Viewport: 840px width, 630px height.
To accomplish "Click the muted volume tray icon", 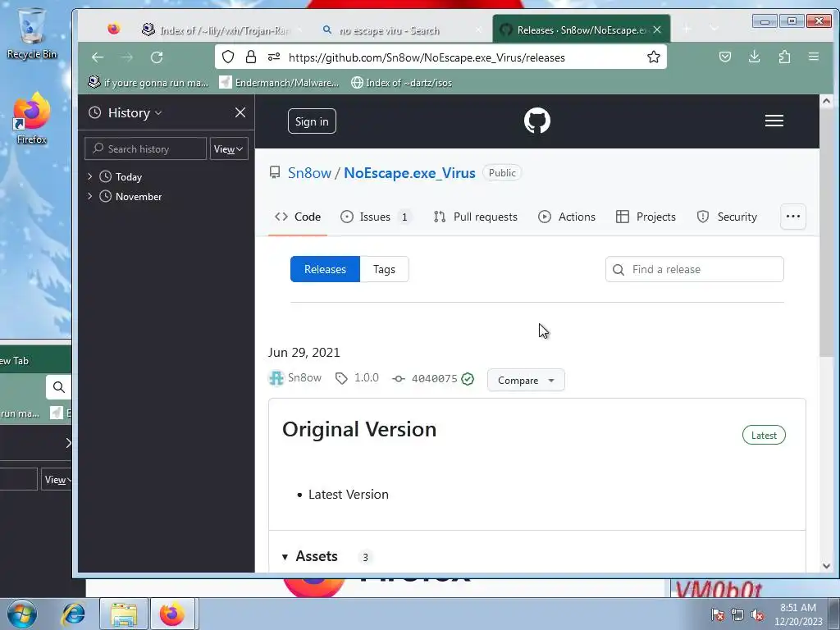I will point(757,614).
